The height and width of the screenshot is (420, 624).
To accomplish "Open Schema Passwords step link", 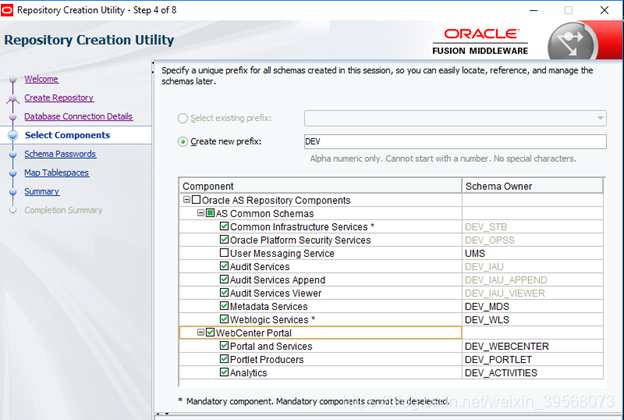I will [60, 154].
